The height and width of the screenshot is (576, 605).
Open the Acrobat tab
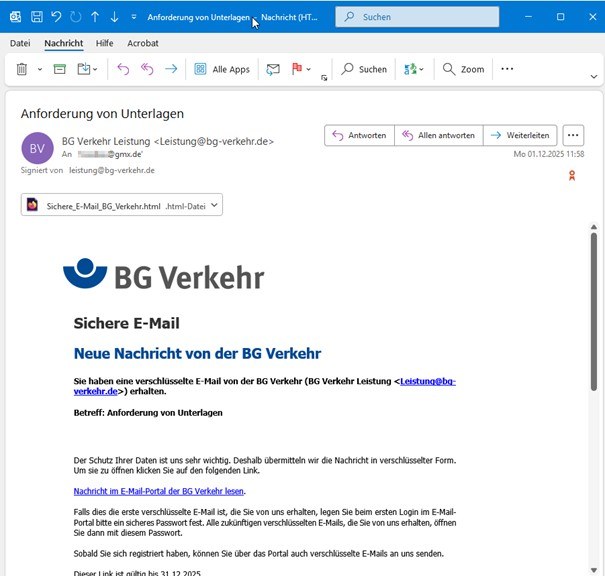(143, 43)
